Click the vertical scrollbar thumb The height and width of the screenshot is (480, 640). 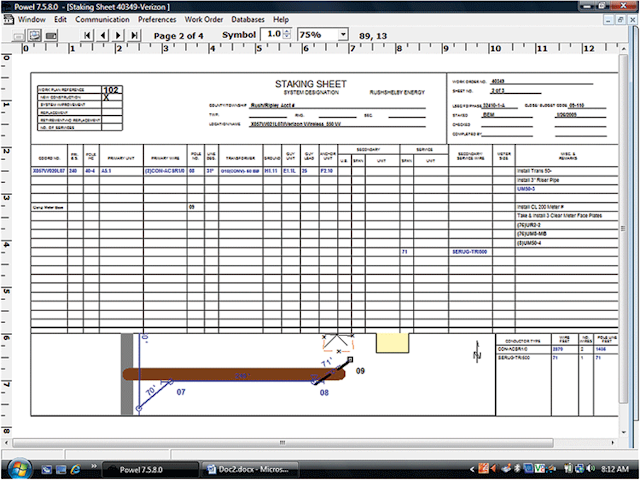point(623,229)
